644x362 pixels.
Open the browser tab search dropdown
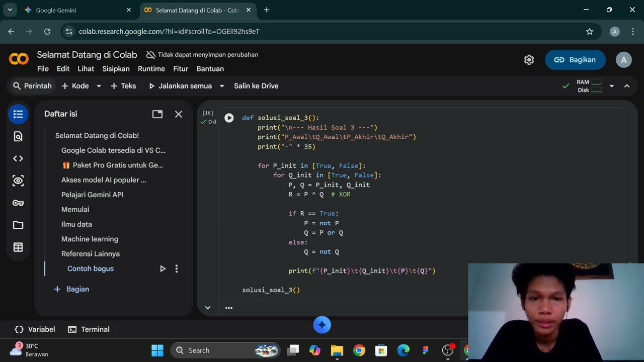(10, 10)
